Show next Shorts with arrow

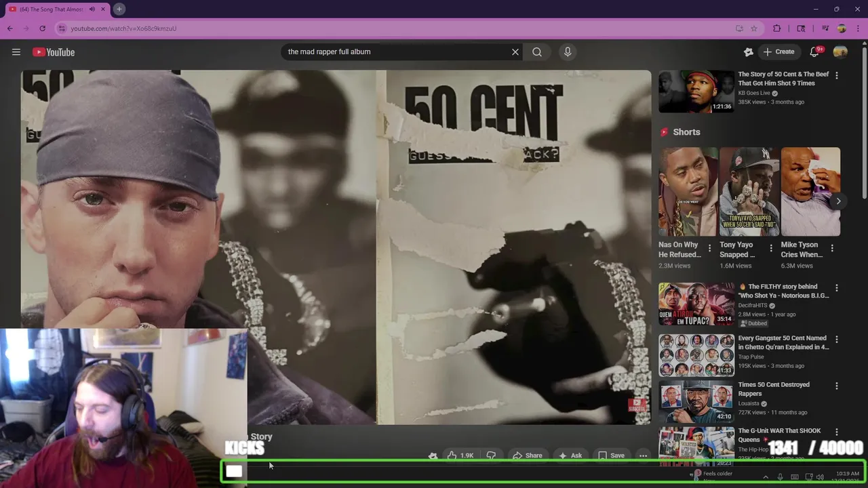pyautogui.click(x=838, y=201)
